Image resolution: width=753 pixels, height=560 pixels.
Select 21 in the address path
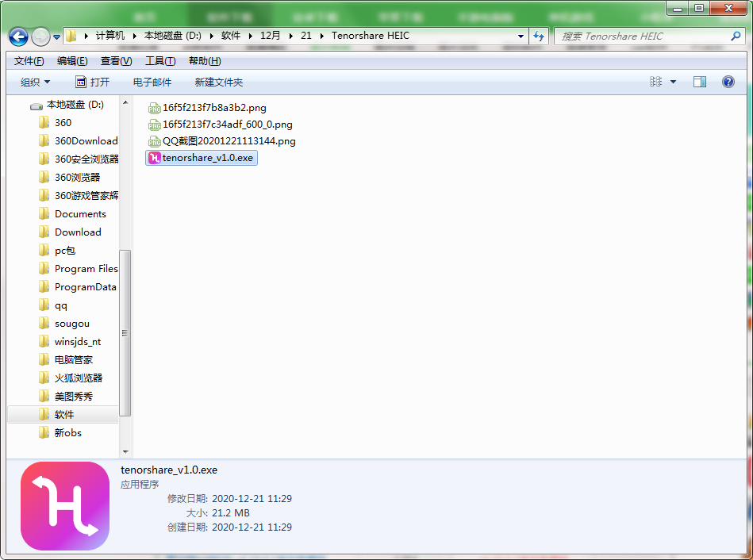click(x=306, y=36)
